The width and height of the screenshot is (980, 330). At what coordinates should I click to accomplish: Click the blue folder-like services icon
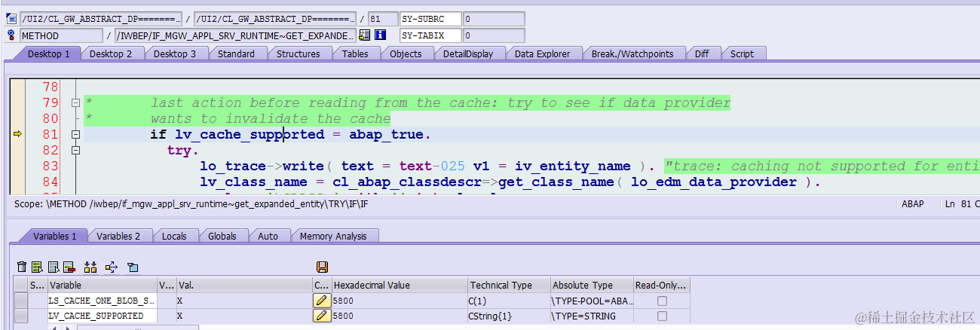133,267
